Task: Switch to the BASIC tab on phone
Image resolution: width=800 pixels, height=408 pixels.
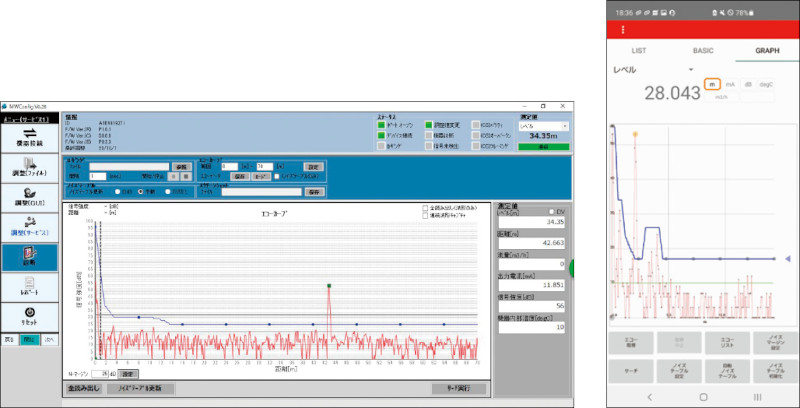Action: (x=703, y=50)
